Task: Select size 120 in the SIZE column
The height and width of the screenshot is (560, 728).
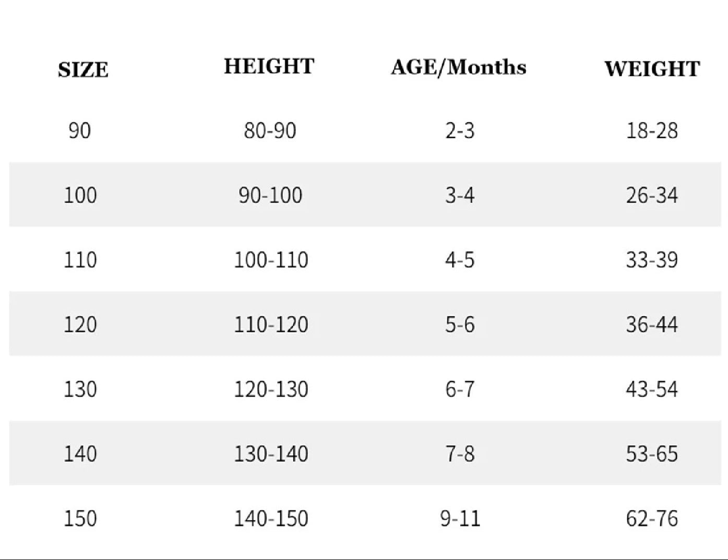Action: (80, 325)
